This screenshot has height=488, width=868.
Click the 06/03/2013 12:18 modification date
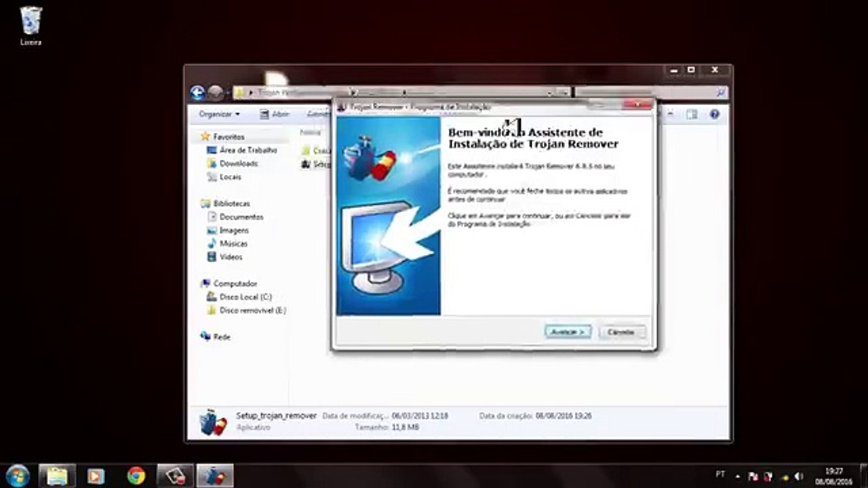pos(420,415)
